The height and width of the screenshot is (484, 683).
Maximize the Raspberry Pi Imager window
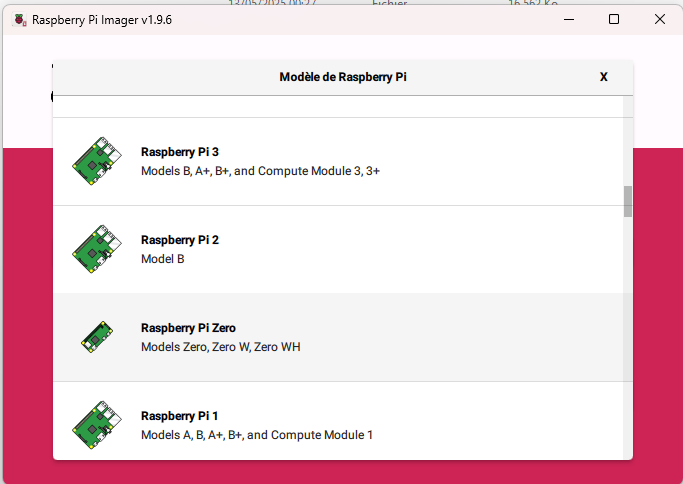click(614, 19)
